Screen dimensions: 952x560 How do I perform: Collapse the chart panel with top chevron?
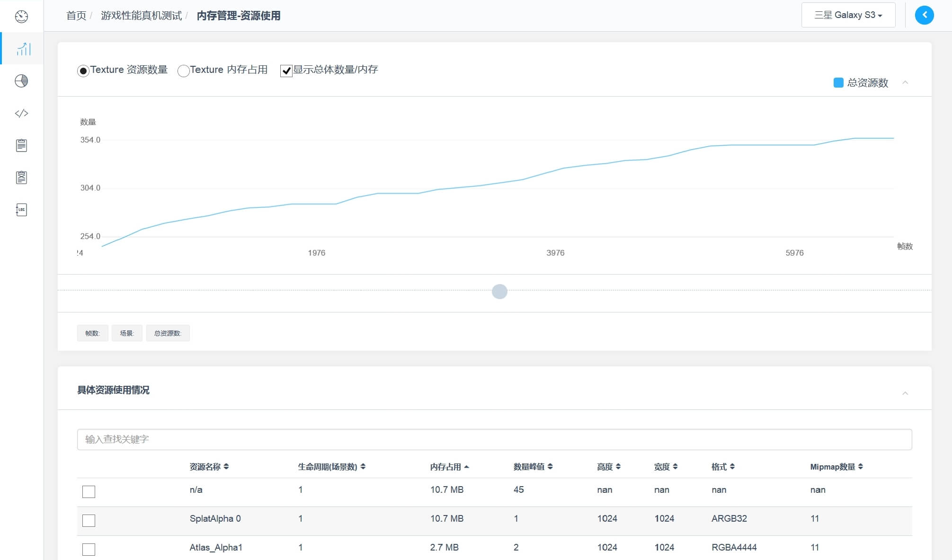tap(905, 82)
